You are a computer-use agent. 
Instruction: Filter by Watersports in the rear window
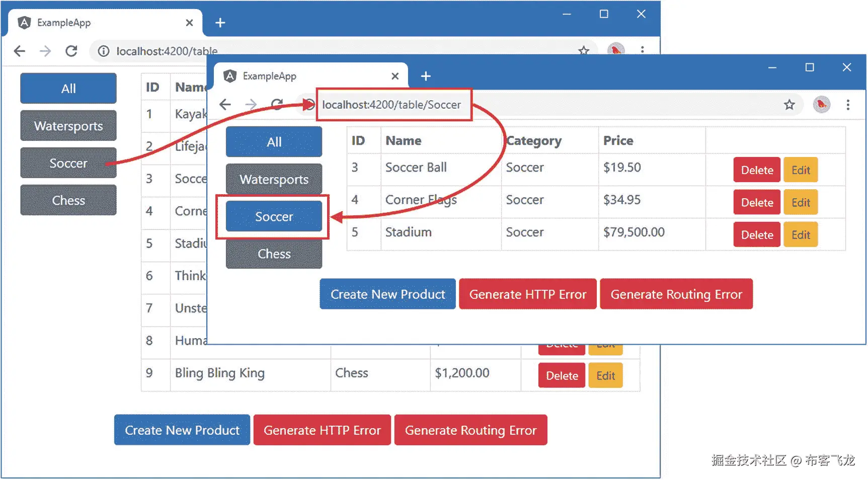[x=68, y=126]
